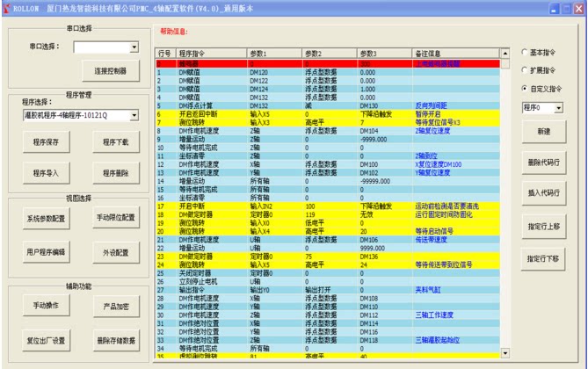Select the value -99999.000 in row 14
Image resolution: width=588 pixels, height=369 pixels.
coord(375,181)
